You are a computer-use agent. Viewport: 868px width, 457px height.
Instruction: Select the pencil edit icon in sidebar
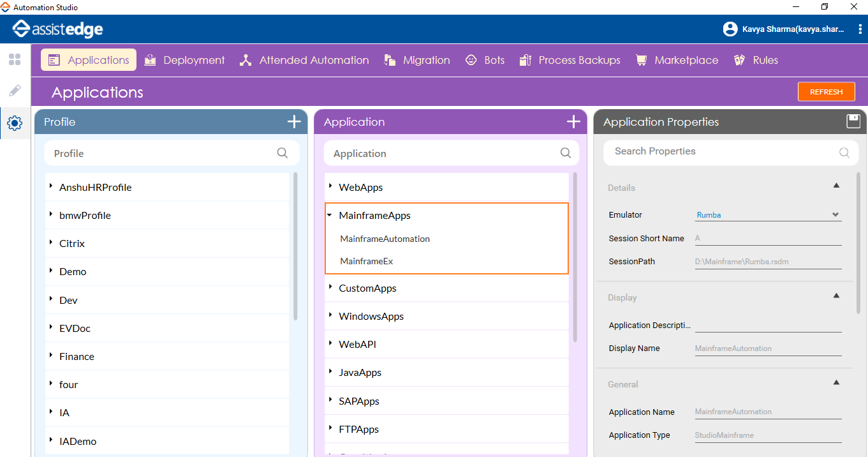[14, 91]
